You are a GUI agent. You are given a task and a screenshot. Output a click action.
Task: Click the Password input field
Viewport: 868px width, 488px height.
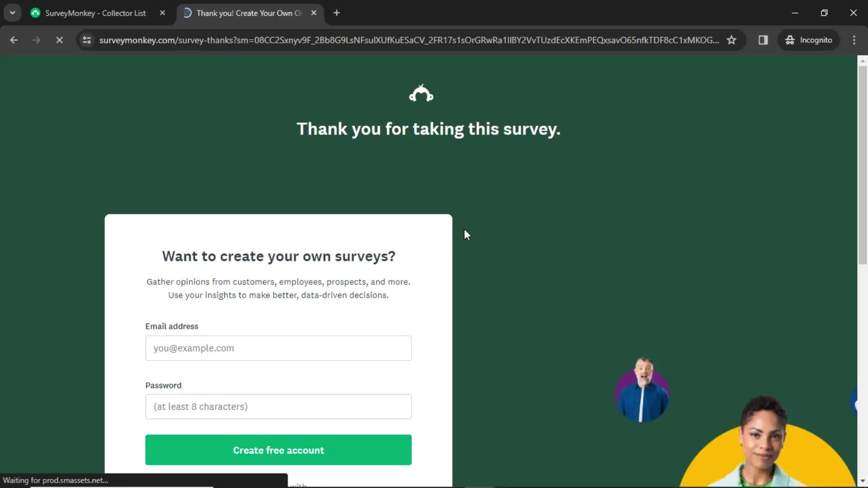pos(278,406)
